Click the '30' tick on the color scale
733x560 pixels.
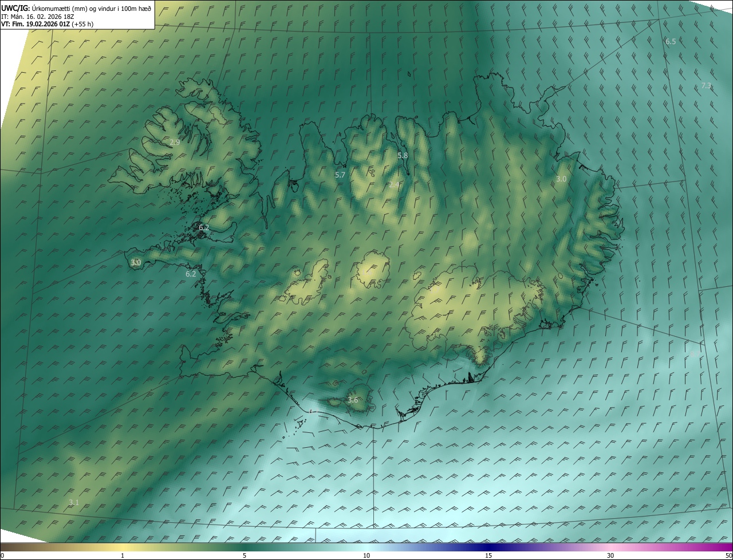610,556
